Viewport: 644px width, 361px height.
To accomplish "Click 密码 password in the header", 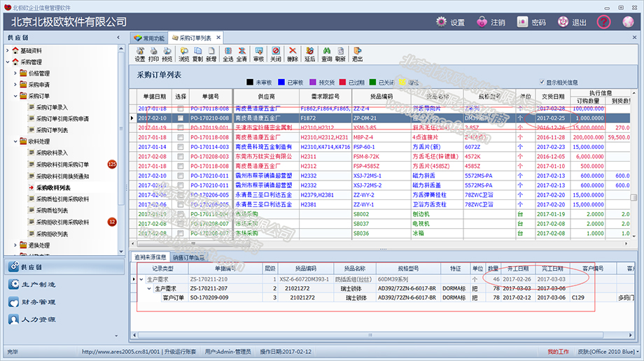I will 531,22.
